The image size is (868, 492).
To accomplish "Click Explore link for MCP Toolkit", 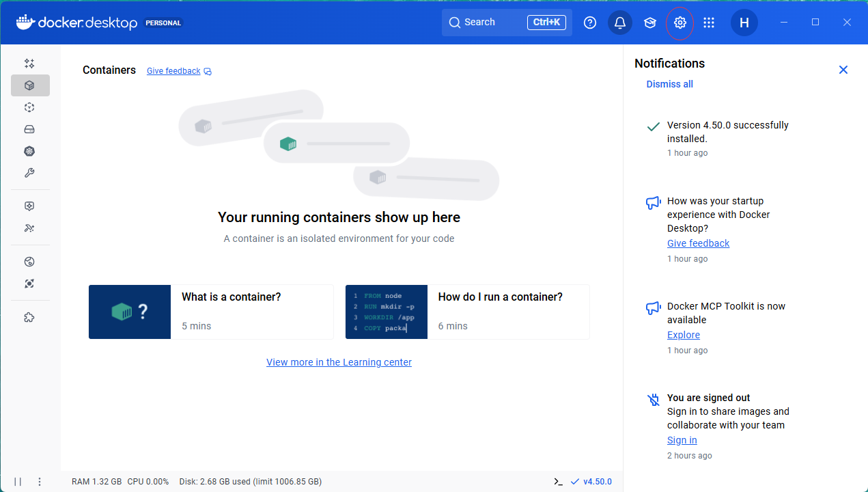I will (x=684, y=335).
